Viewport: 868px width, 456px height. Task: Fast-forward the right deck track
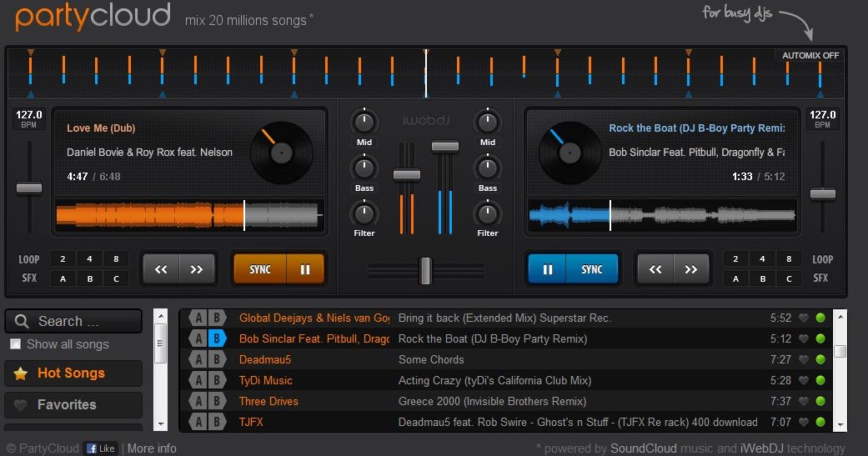point(691,269)
